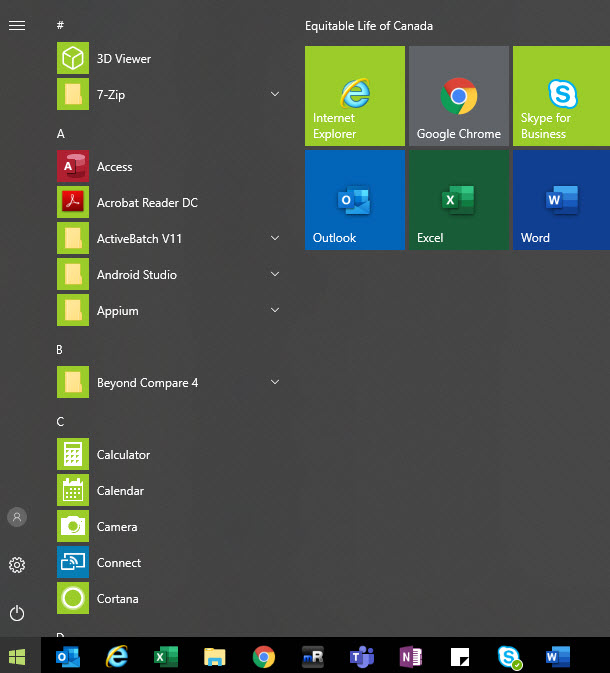Click the '7-Zip' folder icon
This screenshot has width=610, height=673.
[73, 94]
